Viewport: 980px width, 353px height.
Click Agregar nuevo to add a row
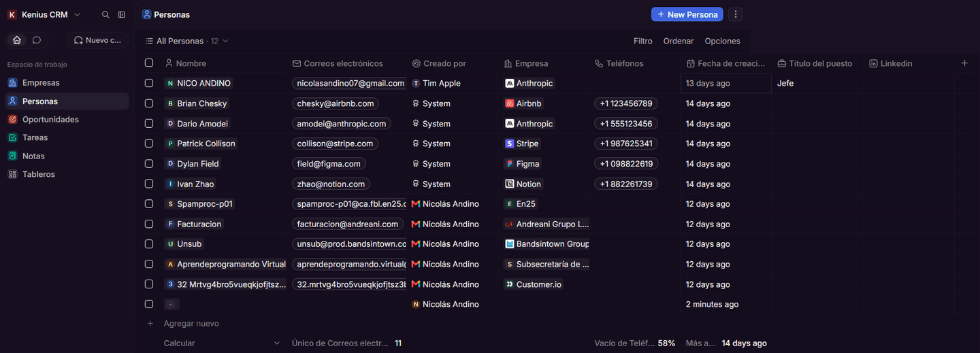coord(191,324)
